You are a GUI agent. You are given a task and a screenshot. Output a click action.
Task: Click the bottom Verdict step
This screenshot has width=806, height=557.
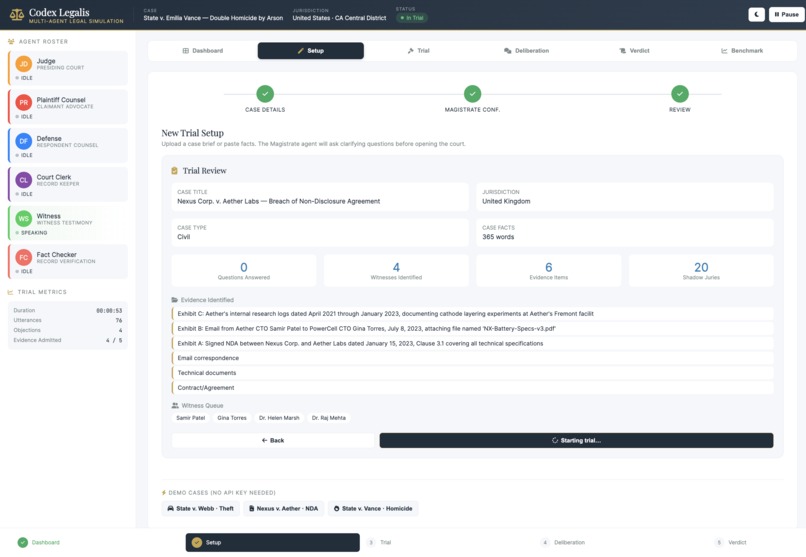click(730, 543)
